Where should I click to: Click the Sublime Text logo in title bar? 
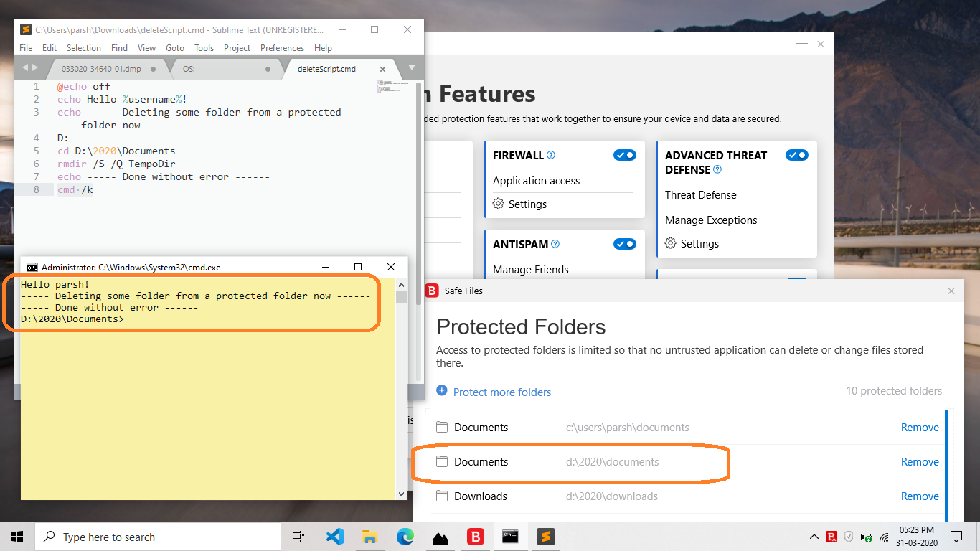click(x=26, y=29)
